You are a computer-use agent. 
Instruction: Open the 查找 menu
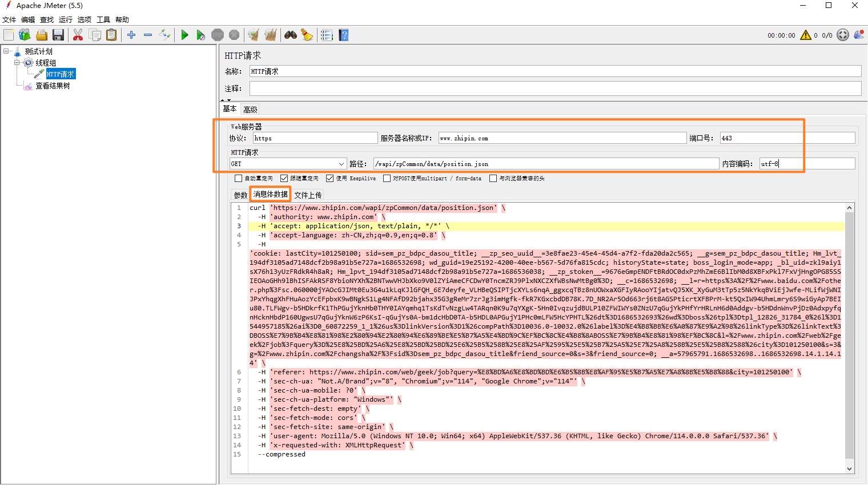coord(47,19)
